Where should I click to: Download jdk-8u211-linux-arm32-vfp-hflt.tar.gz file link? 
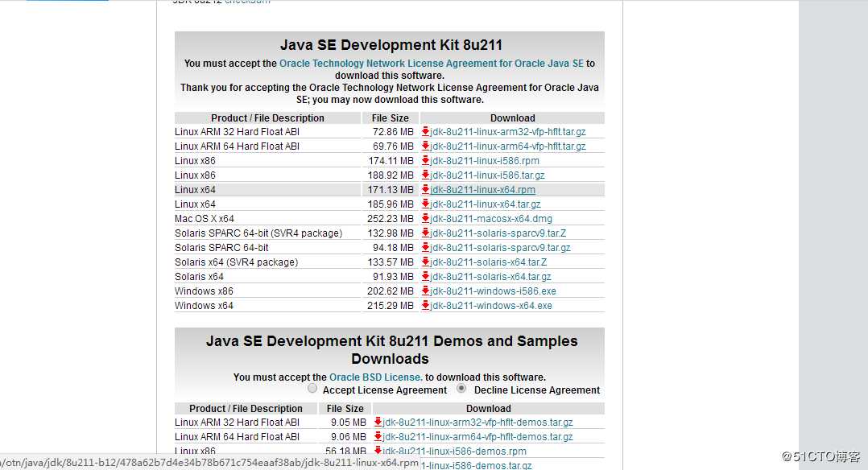click(507, 132)
